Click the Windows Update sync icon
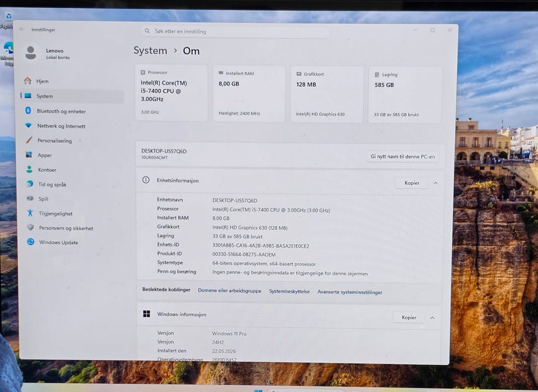 [30, 242]
